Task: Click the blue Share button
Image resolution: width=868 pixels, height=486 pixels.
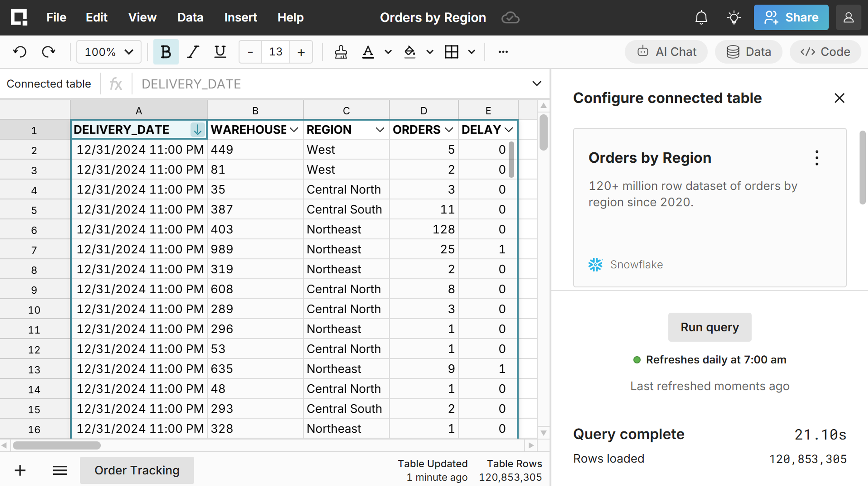Action: pyautogui.click(x=791, y=17)
